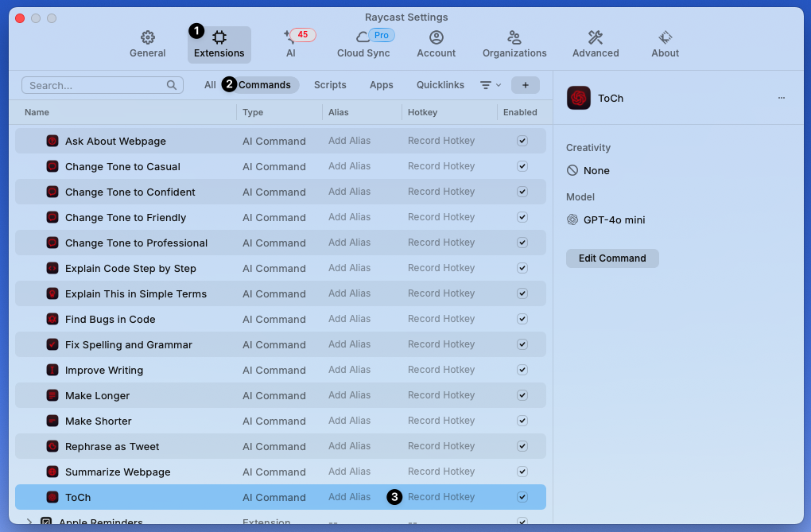Click the Change Tone to Professional icon
The image size is (811, 532).
coord(52,243)
